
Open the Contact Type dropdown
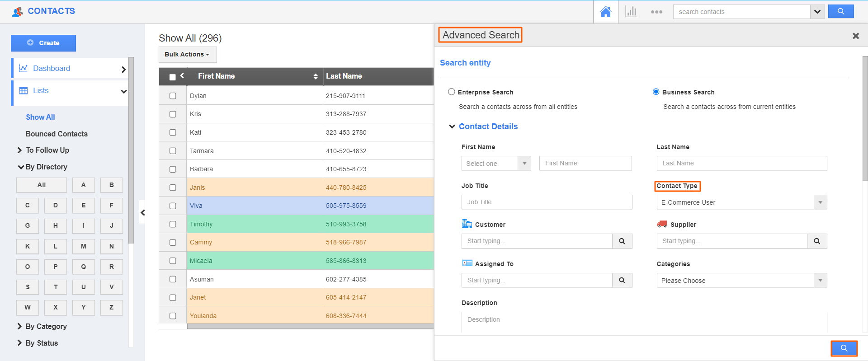[741, 202]
